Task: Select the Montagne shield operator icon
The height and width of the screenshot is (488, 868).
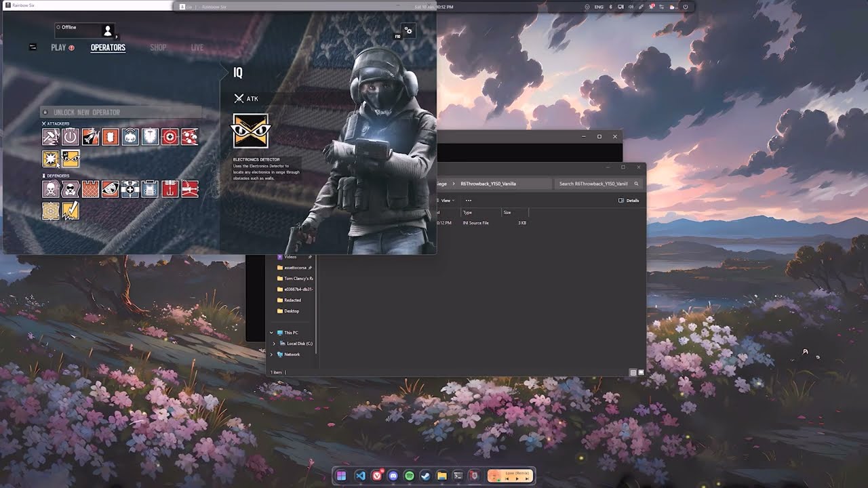Action: tap(150, 137)
